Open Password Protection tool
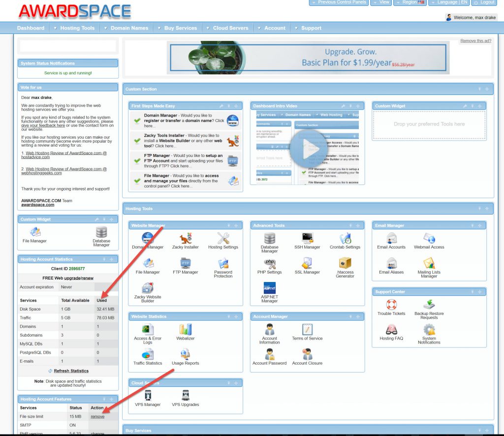This screenshot has height=436, width=504. (223, 267)
